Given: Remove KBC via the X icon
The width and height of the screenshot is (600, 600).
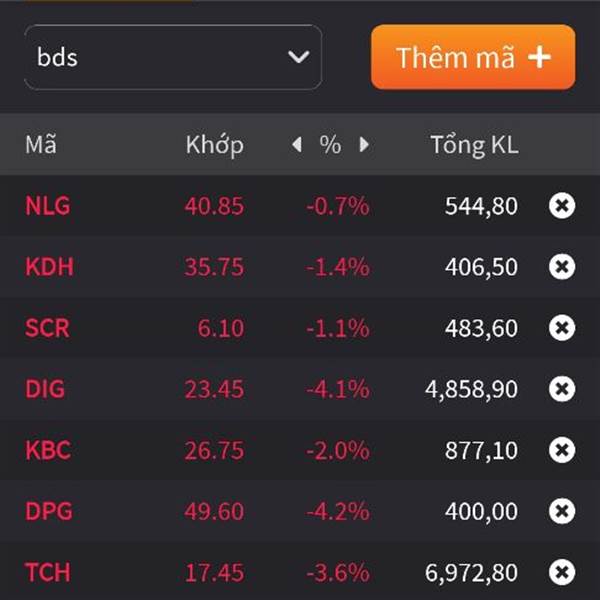Looking at the screenshot, I should [x=562, y=450].
